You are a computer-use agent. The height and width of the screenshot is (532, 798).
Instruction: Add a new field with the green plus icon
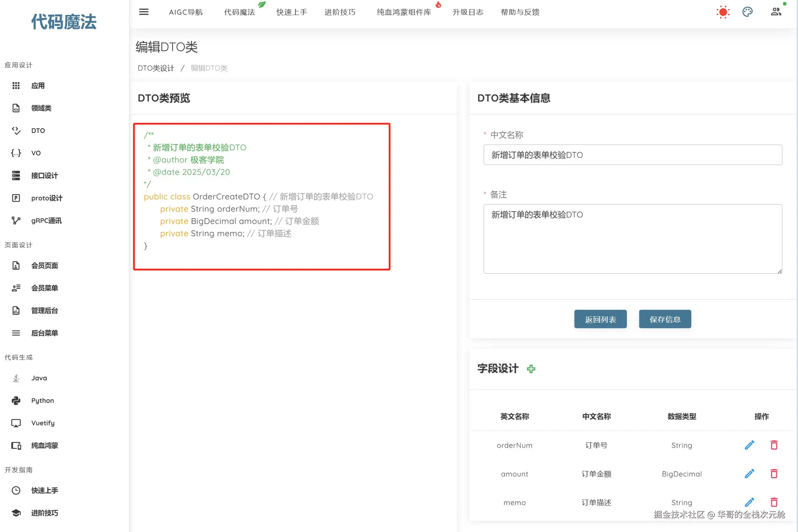coord(531,369)
